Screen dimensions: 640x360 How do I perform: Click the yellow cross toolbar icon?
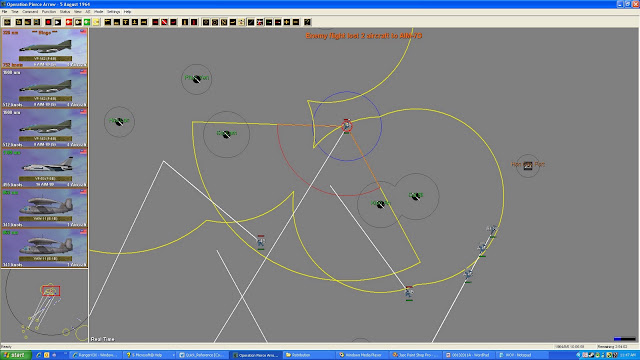click(x=287, y=22)
